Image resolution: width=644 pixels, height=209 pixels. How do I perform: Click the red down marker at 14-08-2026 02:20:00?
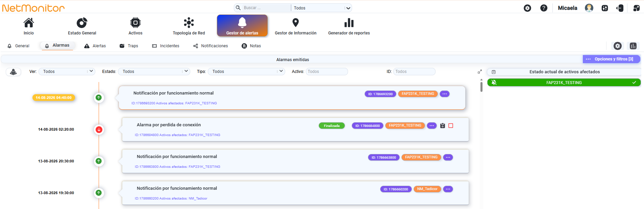click(x=99, y=130)
